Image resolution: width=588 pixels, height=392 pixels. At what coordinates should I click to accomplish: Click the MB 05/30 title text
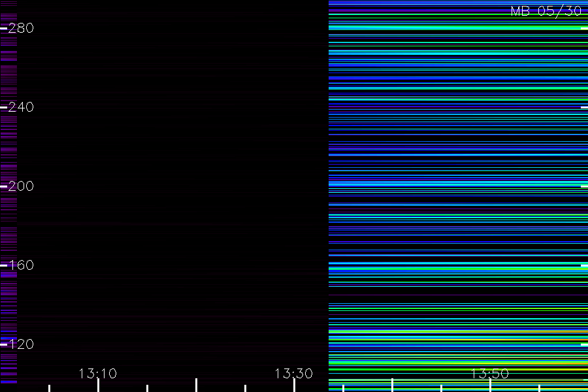[546, 11]
